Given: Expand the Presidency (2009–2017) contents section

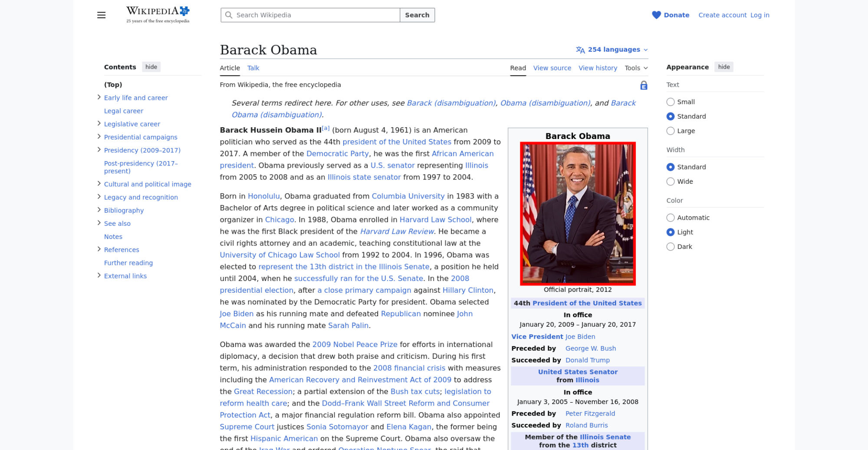Looking at the screenshot, I should tap(99, 150).
